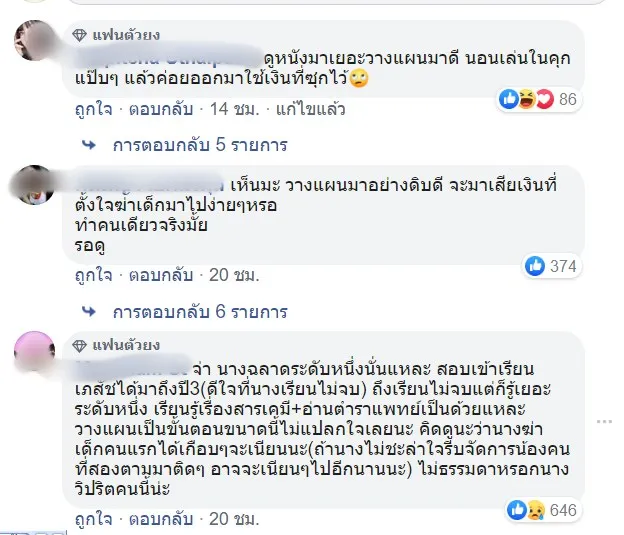Viewport: 624px width, 535px height.
Task: Expand "การตอบกลับ 5 รายการ" replies
Action: point(200,145)
